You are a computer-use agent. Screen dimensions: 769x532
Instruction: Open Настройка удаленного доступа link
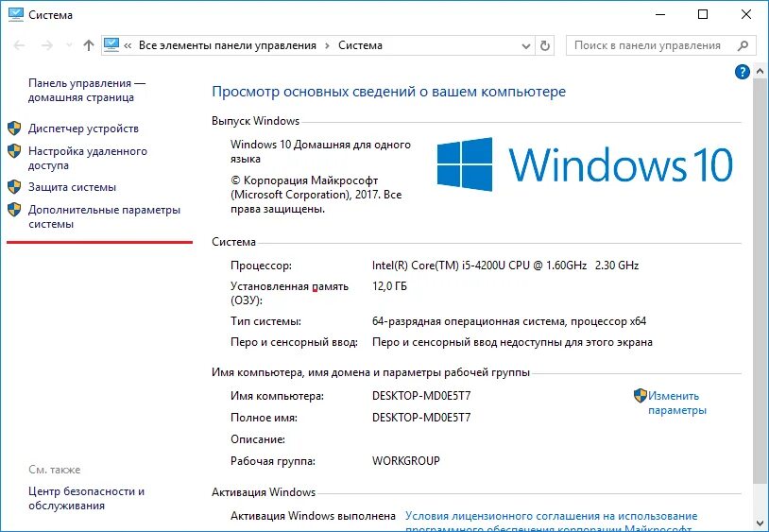tap(88, 158)
